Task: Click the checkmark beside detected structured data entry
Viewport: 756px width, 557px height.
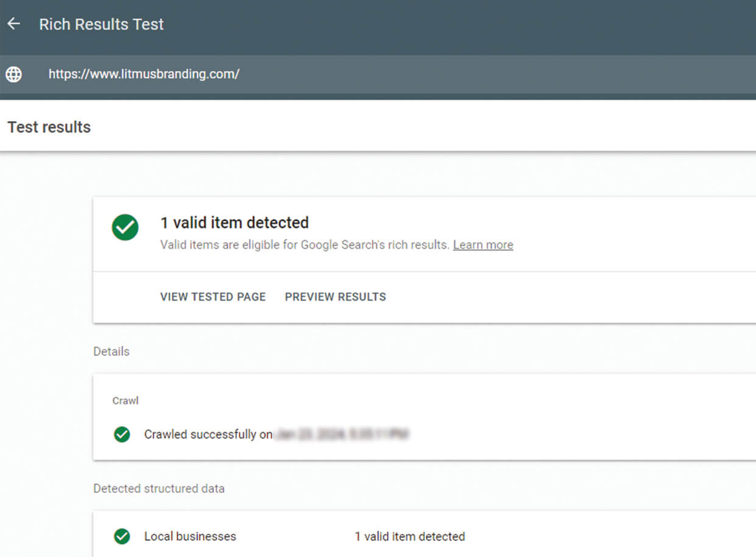Action: pyautogui.click(x=121, y=536)
